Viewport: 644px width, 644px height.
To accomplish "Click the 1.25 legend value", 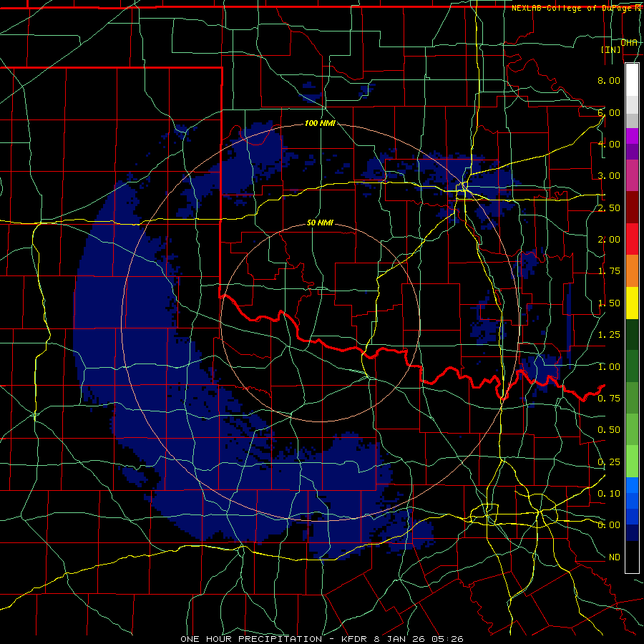I will [609, 335].
